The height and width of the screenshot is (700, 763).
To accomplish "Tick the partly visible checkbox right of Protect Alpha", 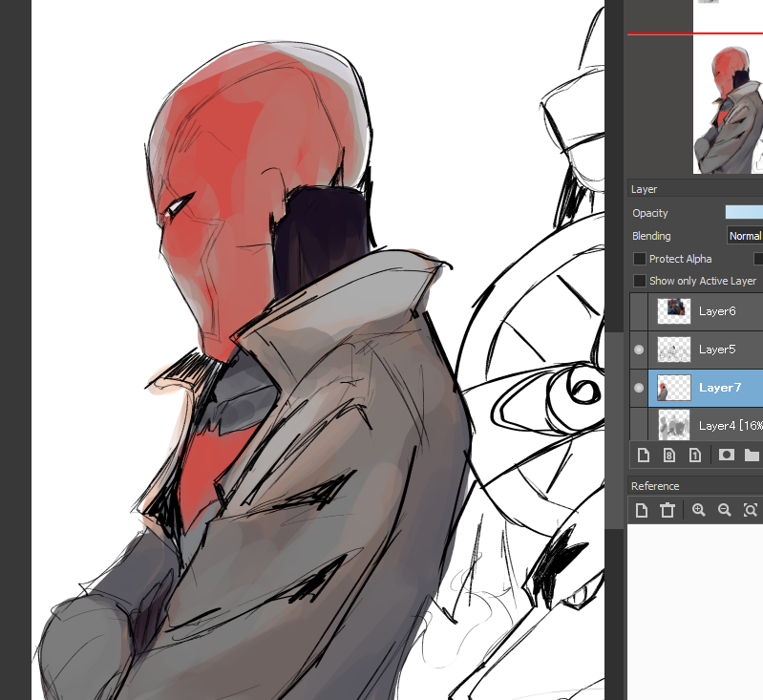I will click(x=758, y=259).
